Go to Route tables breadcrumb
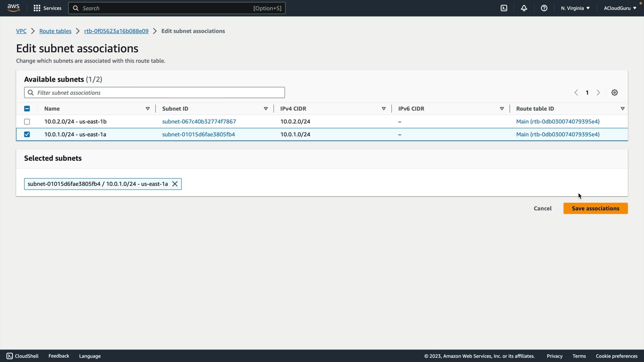This screenshot has width=644, height=362. pyautogui.click(x=55, y=31)
